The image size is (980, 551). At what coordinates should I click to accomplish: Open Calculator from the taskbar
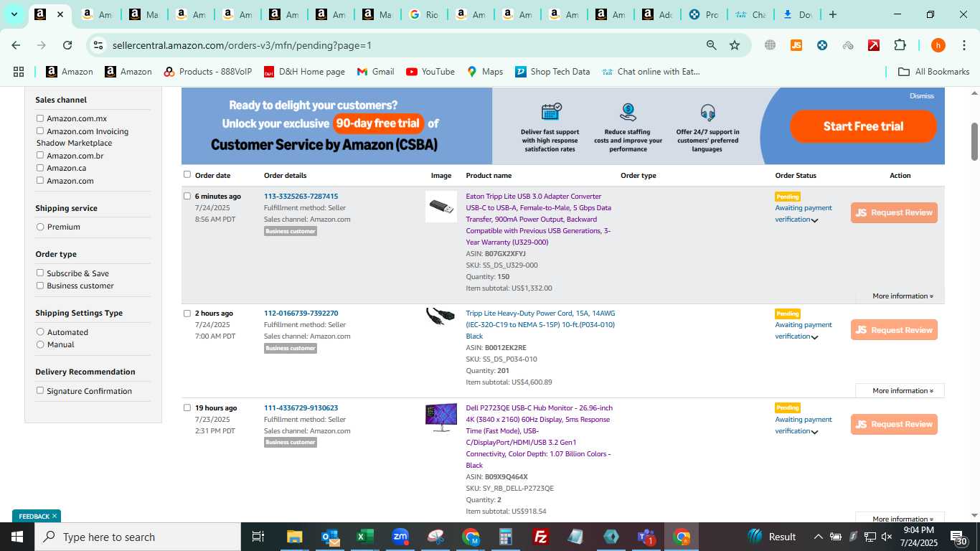click(x=506, y=537)
